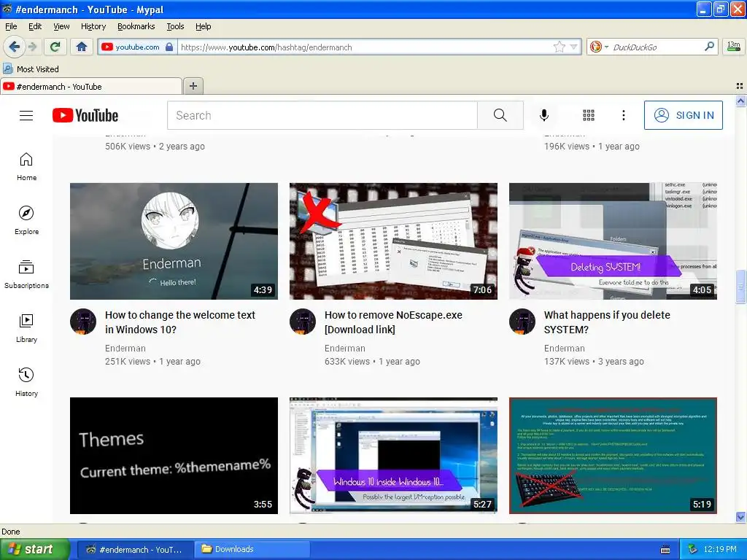Click the 13m toolbar indicator icon

(734, 47)
